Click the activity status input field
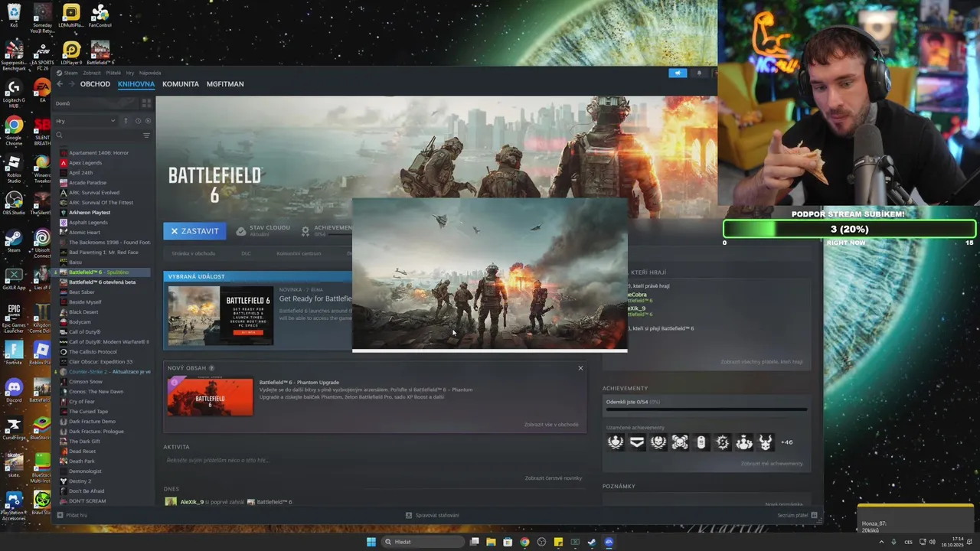The height and width of the screenshot is (551, 980). pos(374,460)
